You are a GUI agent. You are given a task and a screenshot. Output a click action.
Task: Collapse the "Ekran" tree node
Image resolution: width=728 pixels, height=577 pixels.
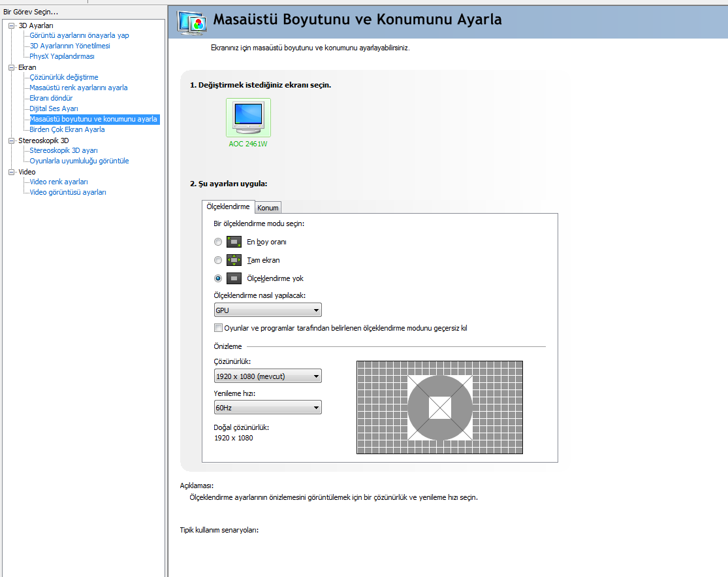click(x=12, y=67)
